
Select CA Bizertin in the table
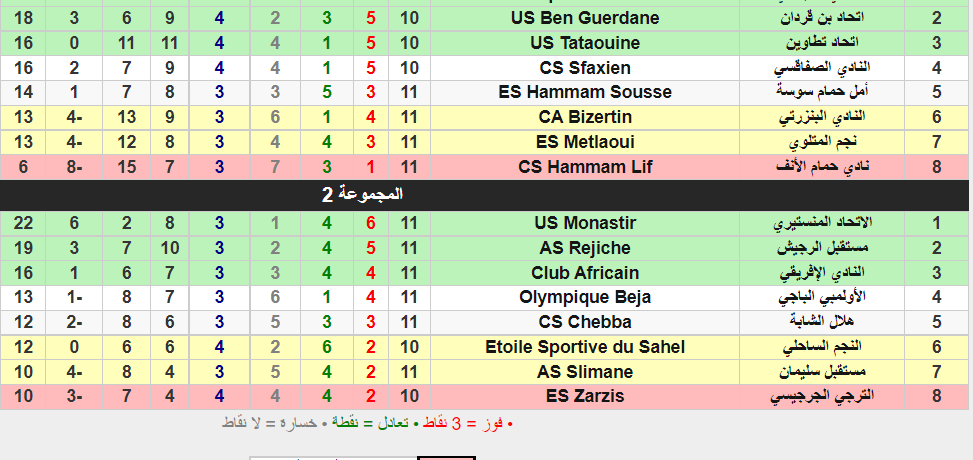(585, 117)
